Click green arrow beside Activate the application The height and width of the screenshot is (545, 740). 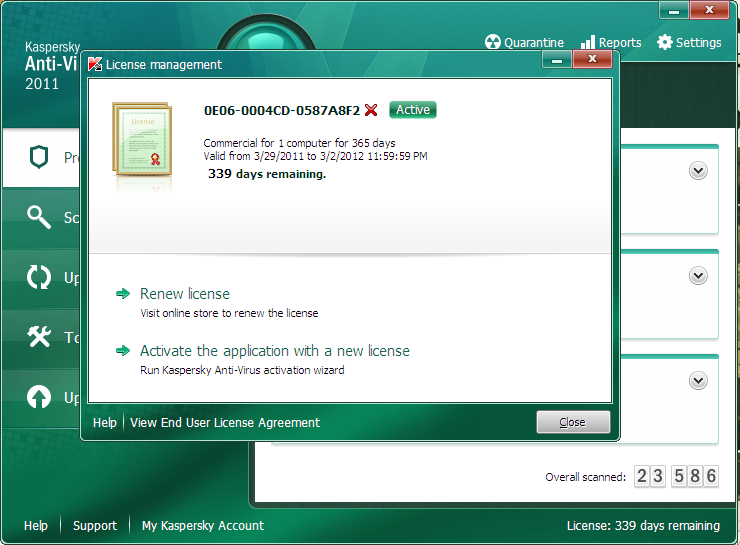[123, 351]
